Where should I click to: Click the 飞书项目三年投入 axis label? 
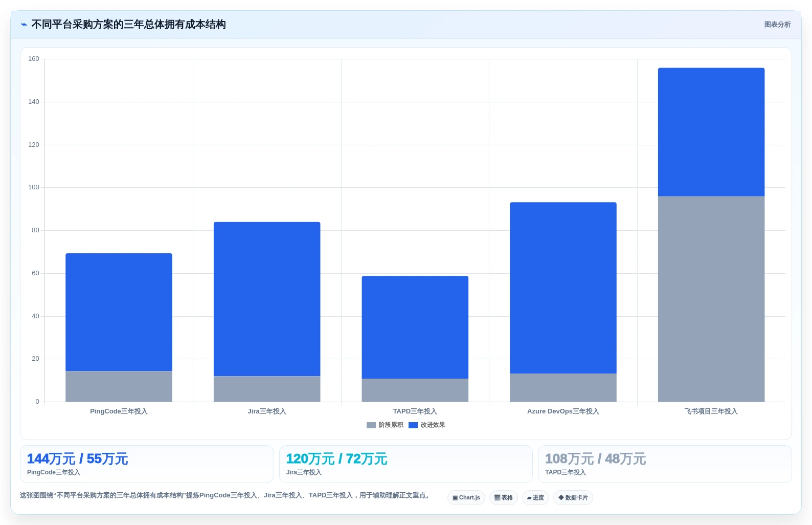(711, 411)
